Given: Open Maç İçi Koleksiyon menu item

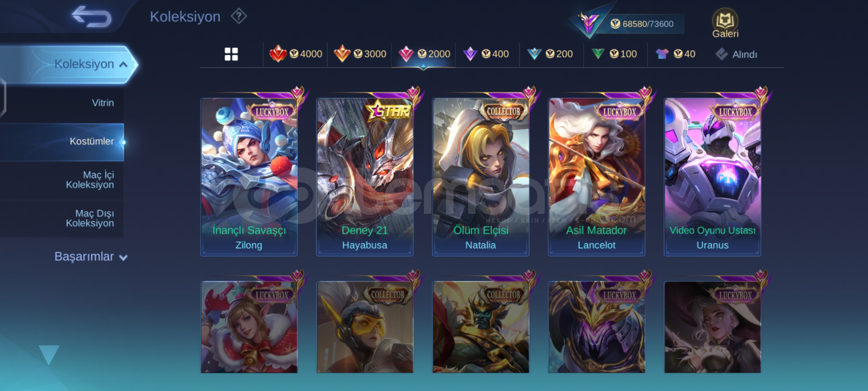Looking at the screenshot, I should [x=90, y=180].
